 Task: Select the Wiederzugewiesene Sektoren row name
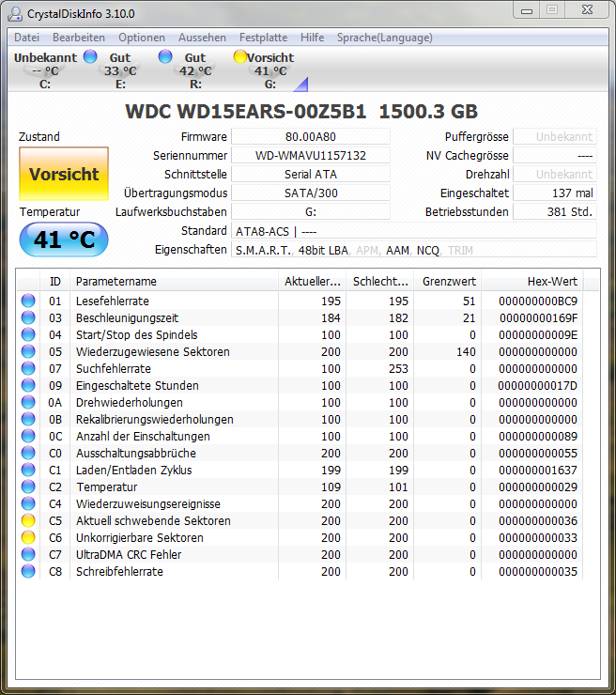point(153,351)
